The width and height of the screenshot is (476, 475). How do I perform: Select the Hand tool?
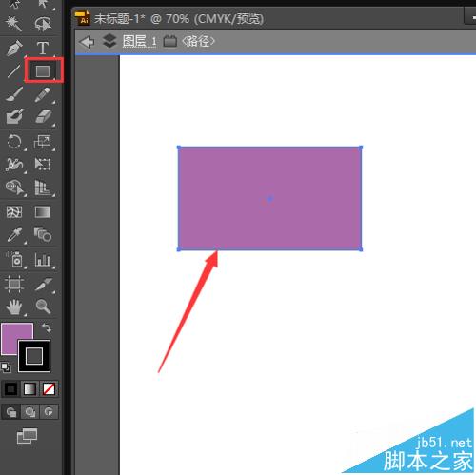14,307
